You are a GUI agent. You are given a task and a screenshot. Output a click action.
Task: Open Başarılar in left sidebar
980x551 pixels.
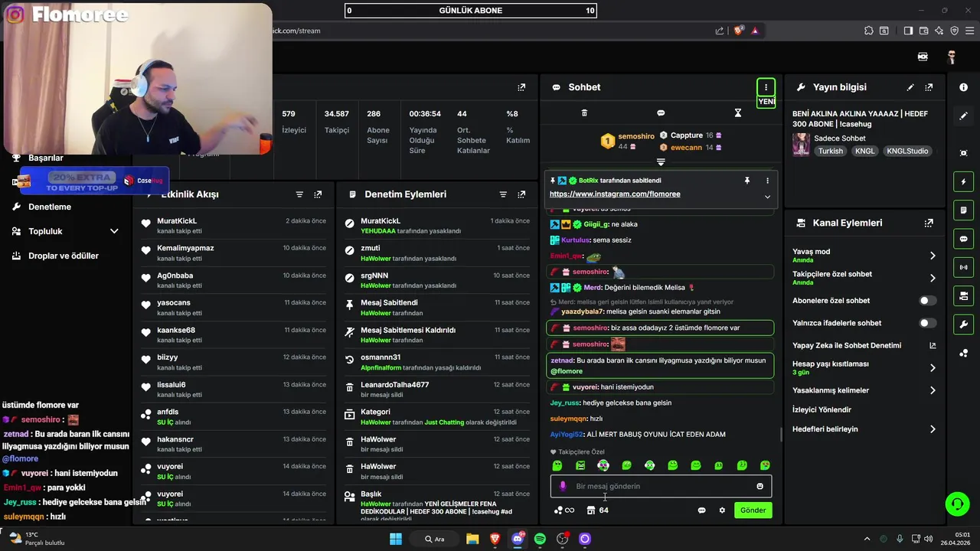pyautogui.click(x=46, y=158)
